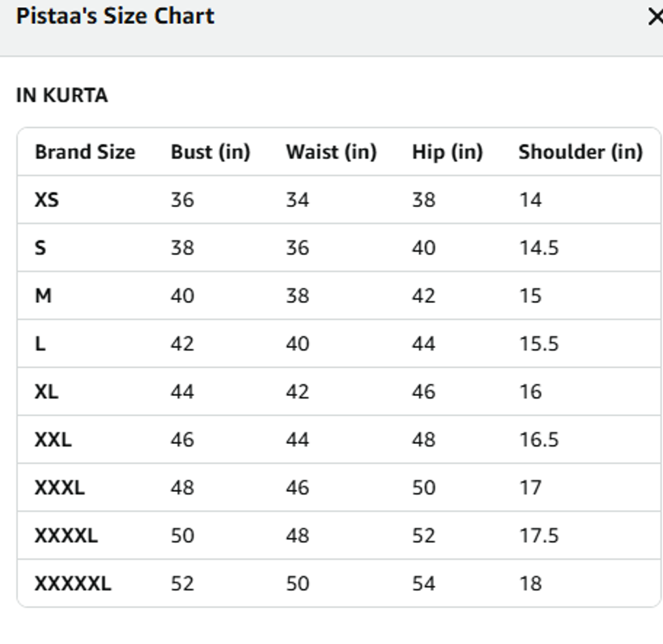
Task: Select the S brand size row label
Action: click(40, 248)
